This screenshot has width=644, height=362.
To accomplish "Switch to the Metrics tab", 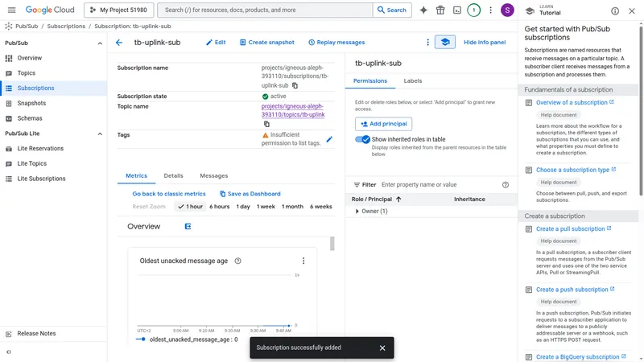I will click(136, 175).
